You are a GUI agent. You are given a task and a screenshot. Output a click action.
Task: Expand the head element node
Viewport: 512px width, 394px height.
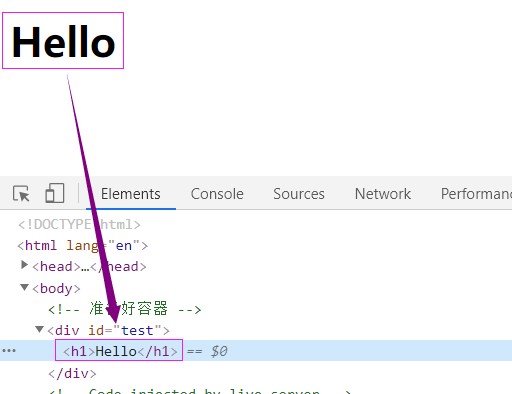(x=24, y=265)
